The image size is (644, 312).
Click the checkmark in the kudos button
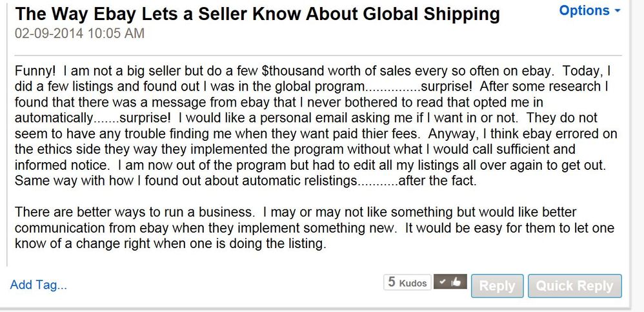(x=442, y=282)
